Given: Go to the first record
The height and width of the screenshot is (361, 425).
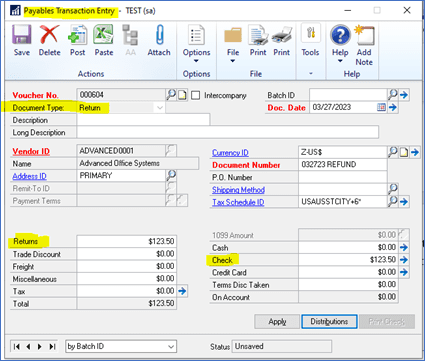Looking at the screenshot, I should click(17, 347).
